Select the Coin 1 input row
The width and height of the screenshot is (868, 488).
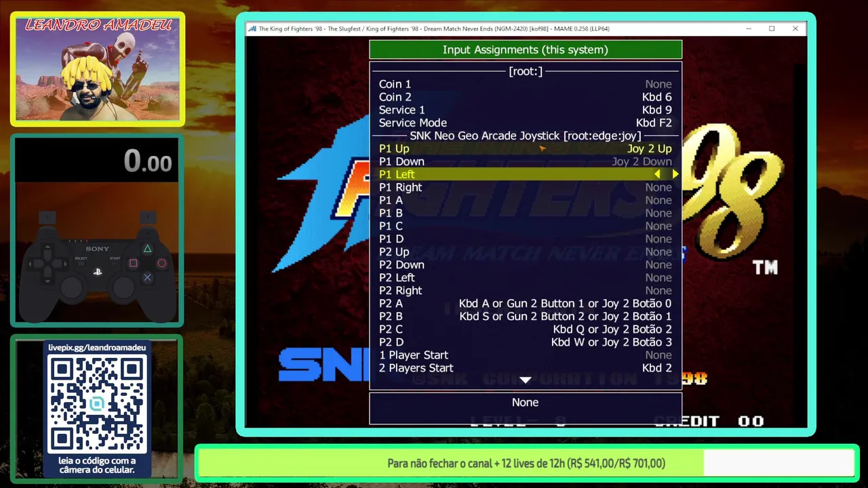526,84
